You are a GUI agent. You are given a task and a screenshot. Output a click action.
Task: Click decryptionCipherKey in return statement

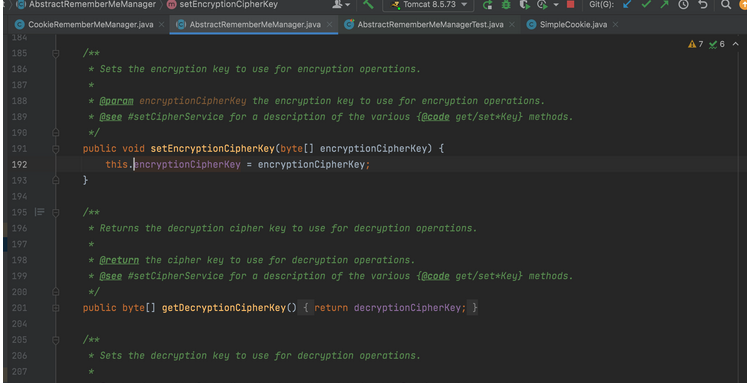[x=407, y=308]
